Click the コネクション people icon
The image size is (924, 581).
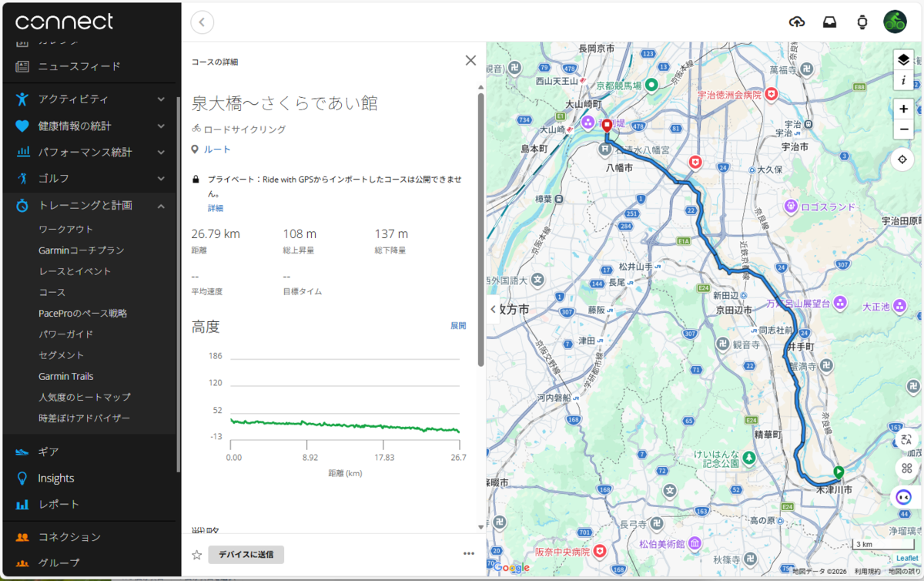click(x=22, y=536)
